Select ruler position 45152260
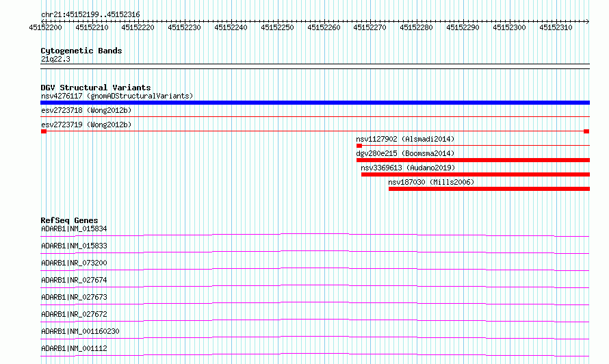609x364 pixels. coord(324,27)
